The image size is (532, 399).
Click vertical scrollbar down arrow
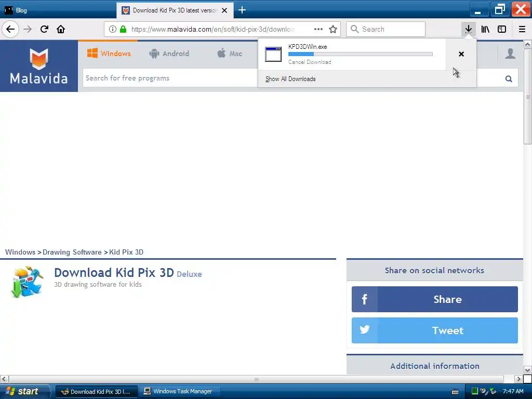[527, 370]
